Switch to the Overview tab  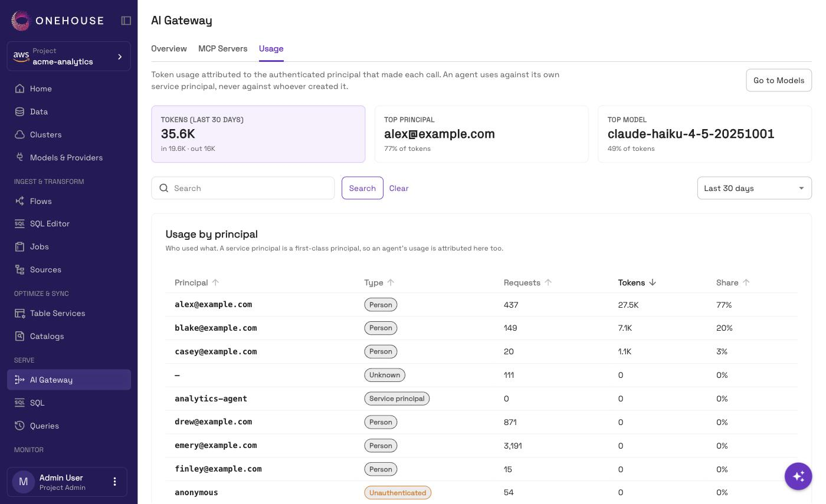click(x=169, y=48)
